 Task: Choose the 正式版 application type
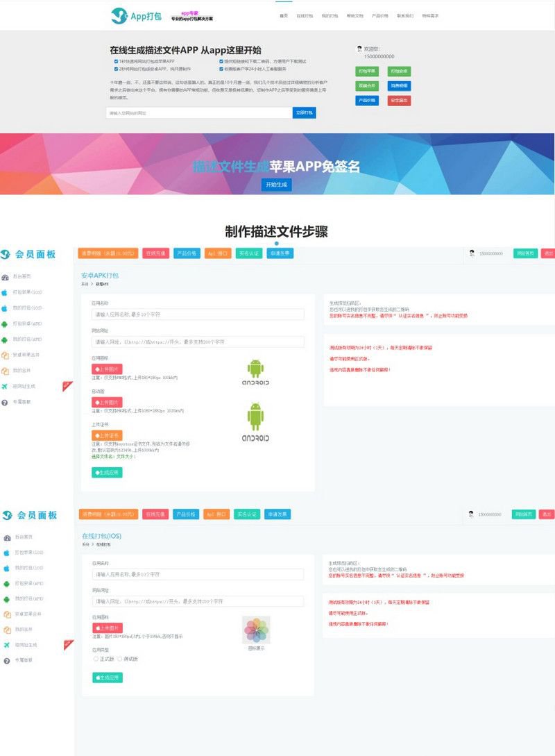point(95,657)
